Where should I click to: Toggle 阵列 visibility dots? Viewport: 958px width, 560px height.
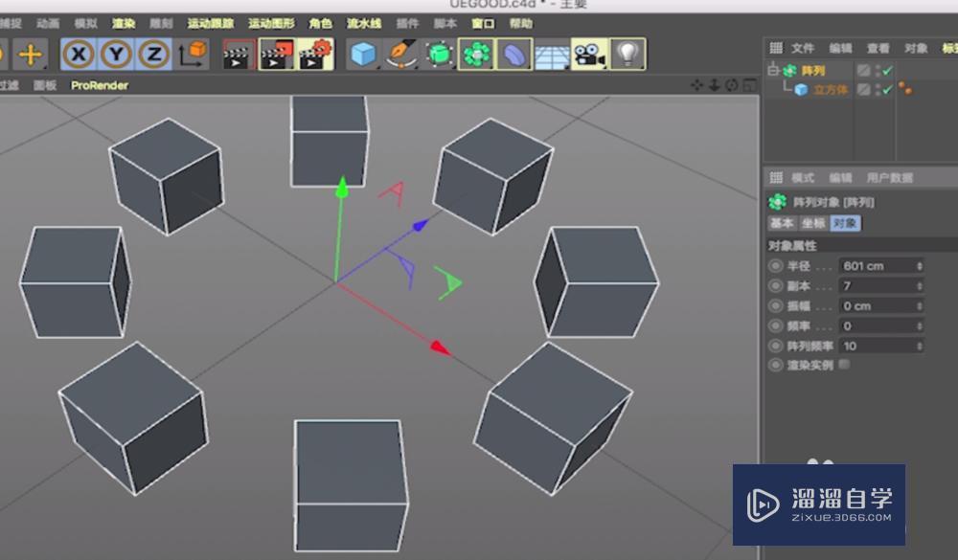coord(878,71)
